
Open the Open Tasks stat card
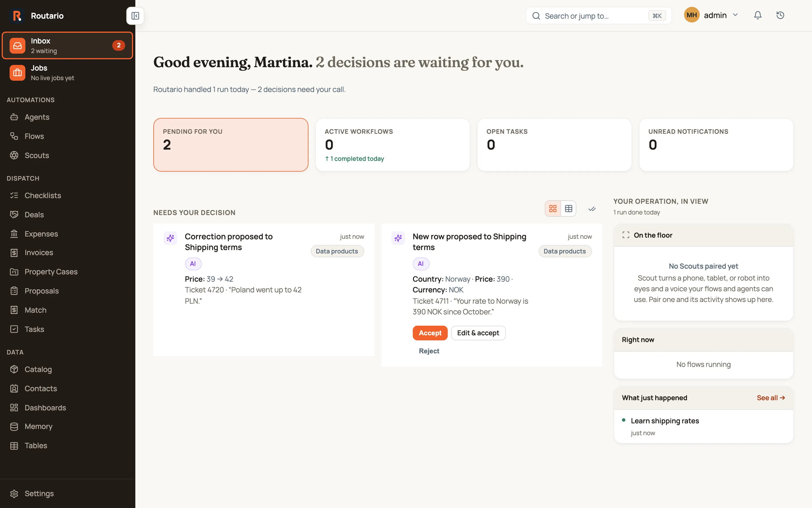[554, 145]
